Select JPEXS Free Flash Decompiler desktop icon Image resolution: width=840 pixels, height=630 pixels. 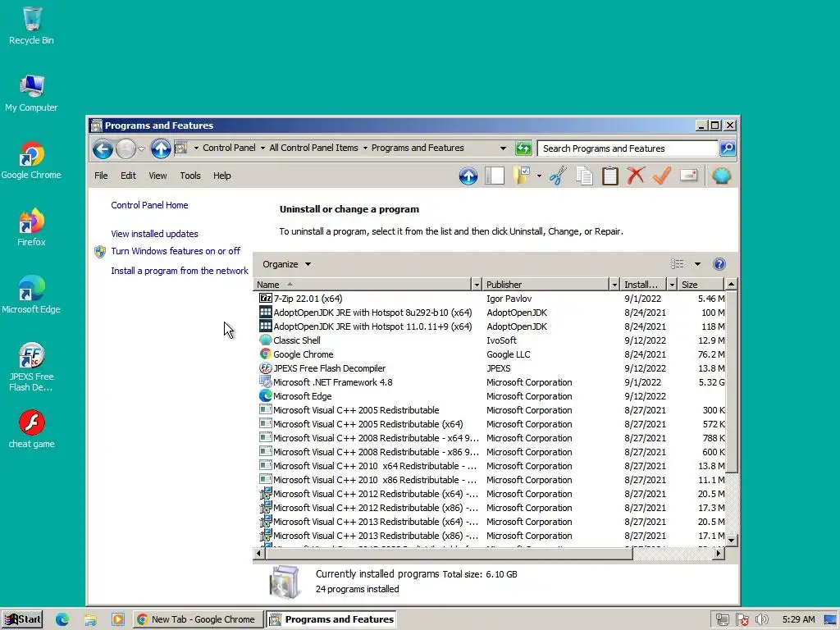pos(31,367)
